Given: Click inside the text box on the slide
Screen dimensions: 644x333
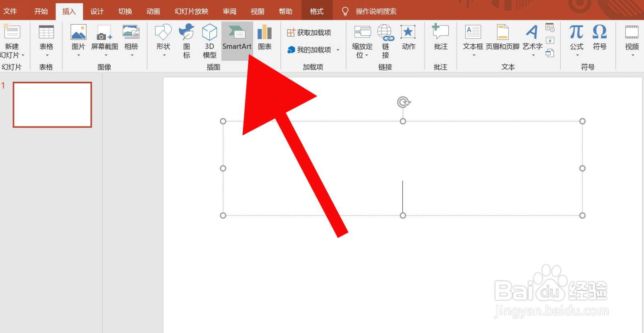Looking at the screenshot, I should point(402,168).
